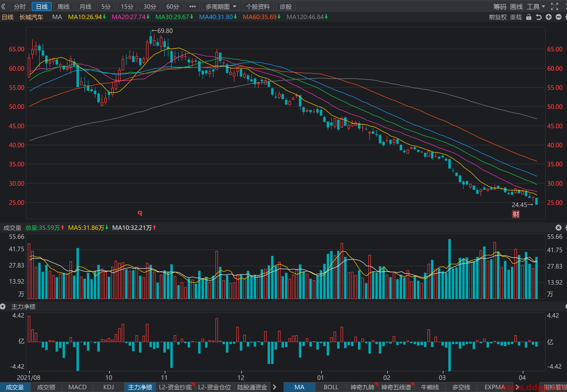567x392 pixels.
Task: Toggle 前复权 price adjustment
Action: 498,17
